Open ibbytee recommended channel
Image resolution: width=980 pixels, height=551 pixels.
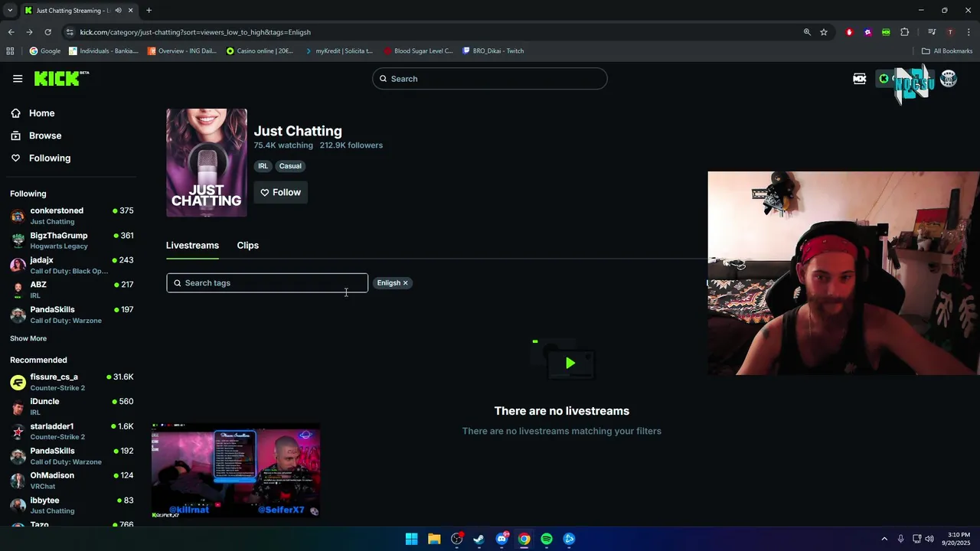(72, 505)
